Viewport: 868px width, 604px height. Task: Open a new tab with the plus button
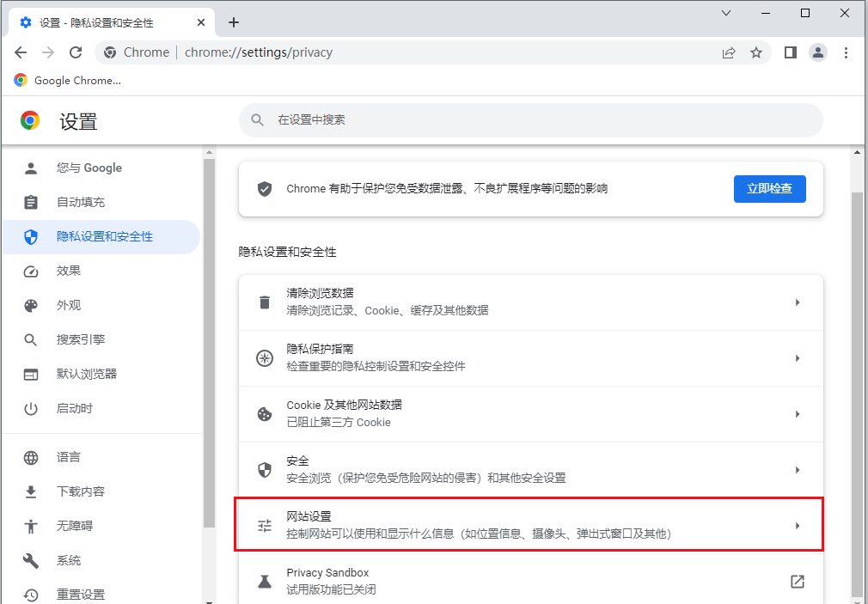(234, 22)
